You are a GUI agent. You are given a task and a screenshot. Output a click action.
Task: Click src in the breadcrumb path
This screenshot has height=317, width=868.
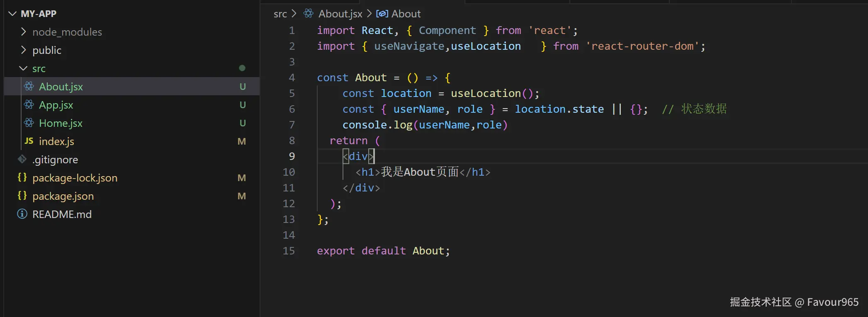tap(280, 14)
